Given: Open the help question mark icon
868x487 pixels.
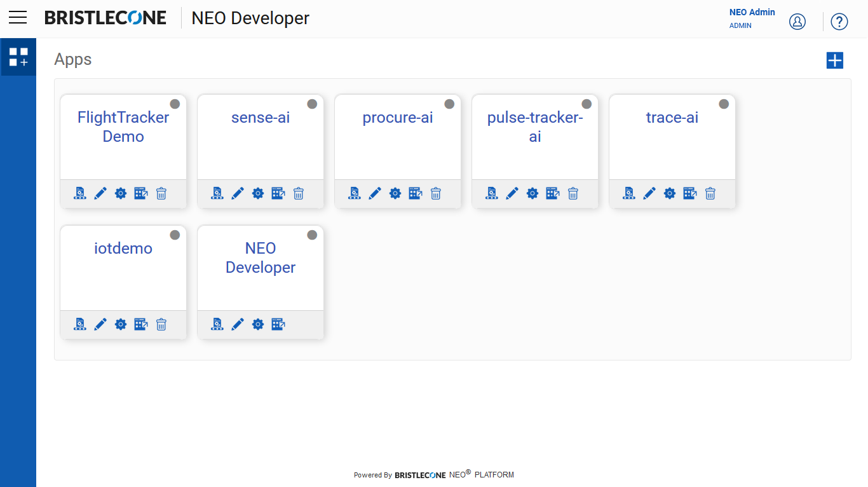Looking at the screenshot, I should point(839,22).
